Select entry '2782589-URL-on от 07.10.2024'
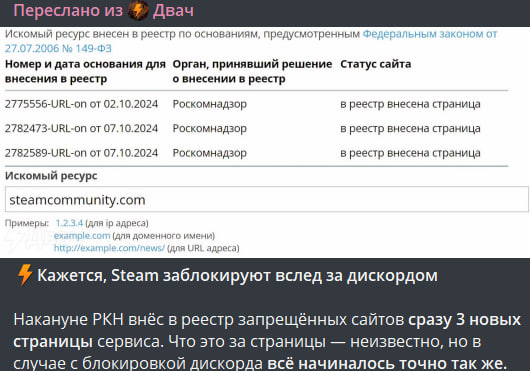This screenshot has width=530, height=371. [81, 153]
